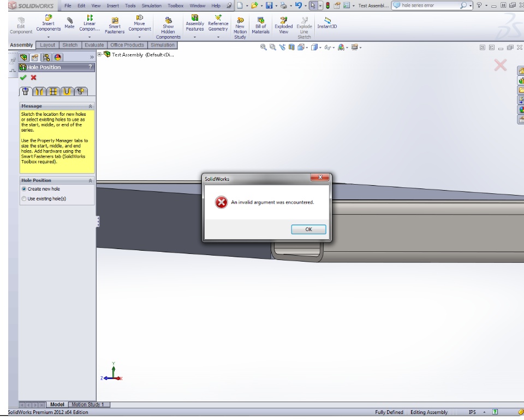Click the Hole Position help question mark
Screen dimensions: 524x420
(90, 67)
